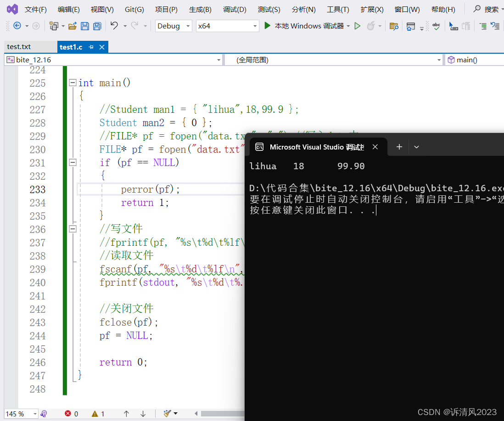Click the Save file icon

pyautogui.click(x=85, y=26)
